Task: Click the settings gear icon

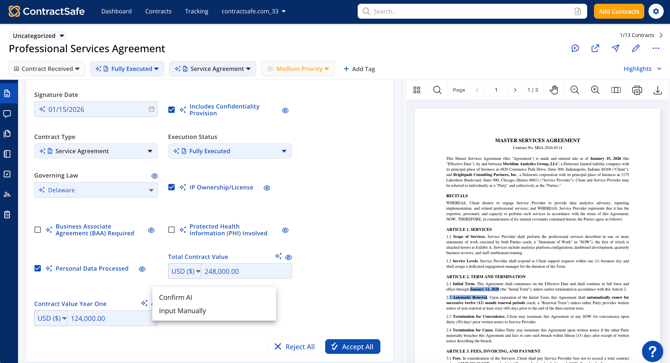Action: [656, 11]
